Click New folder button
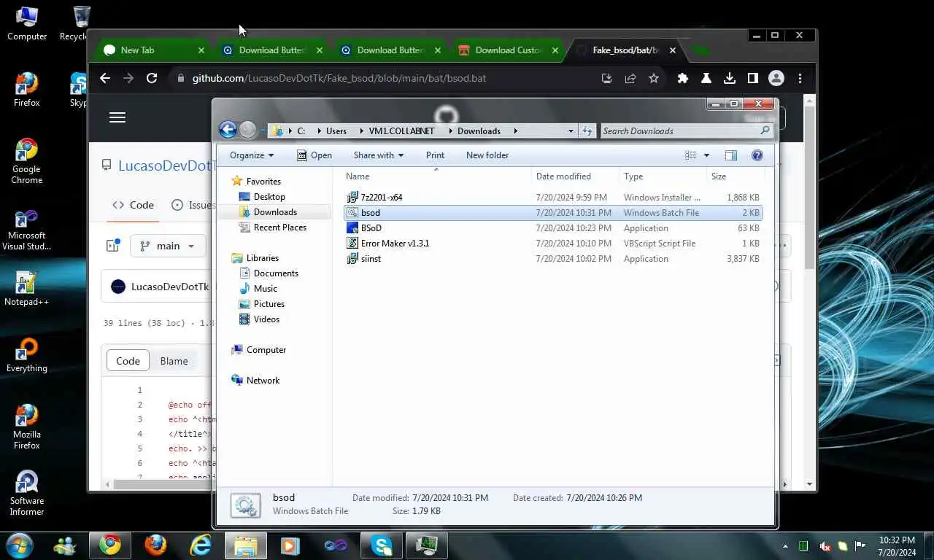Image resolution: width=934 pixels, height=560 pixels. [x=487, y=155]
